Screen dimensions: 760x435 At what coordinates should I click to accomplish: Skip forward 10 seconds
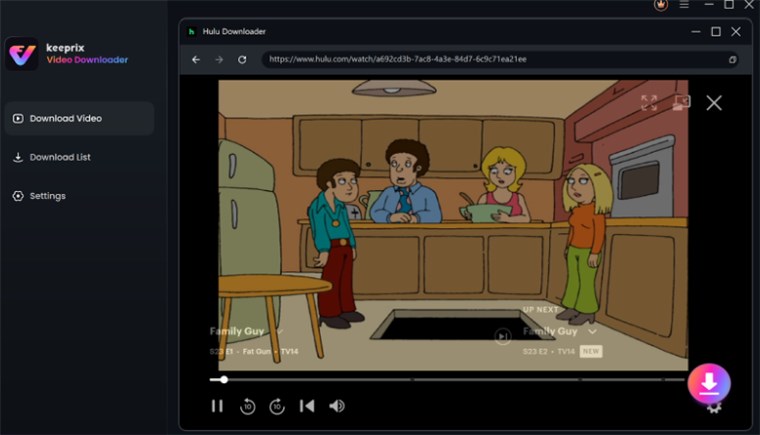277,406
